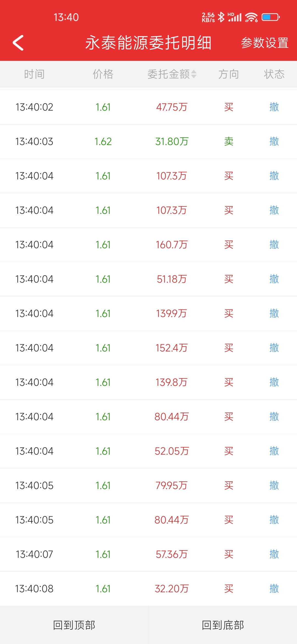This screenshot has width=297, height=644.
Task: Tap 回到顶部 button
Action: [74, 625]
